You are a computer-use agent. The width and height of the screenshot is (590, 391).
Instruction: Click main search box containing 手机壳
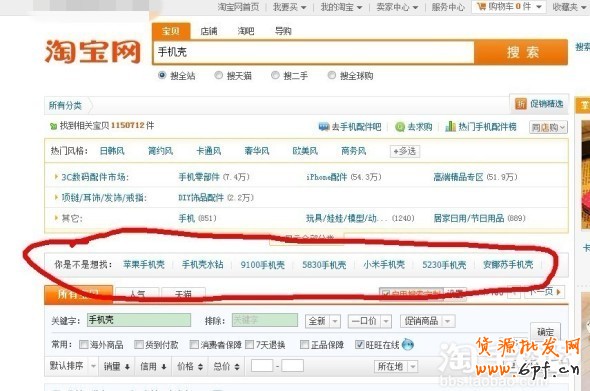314,52
